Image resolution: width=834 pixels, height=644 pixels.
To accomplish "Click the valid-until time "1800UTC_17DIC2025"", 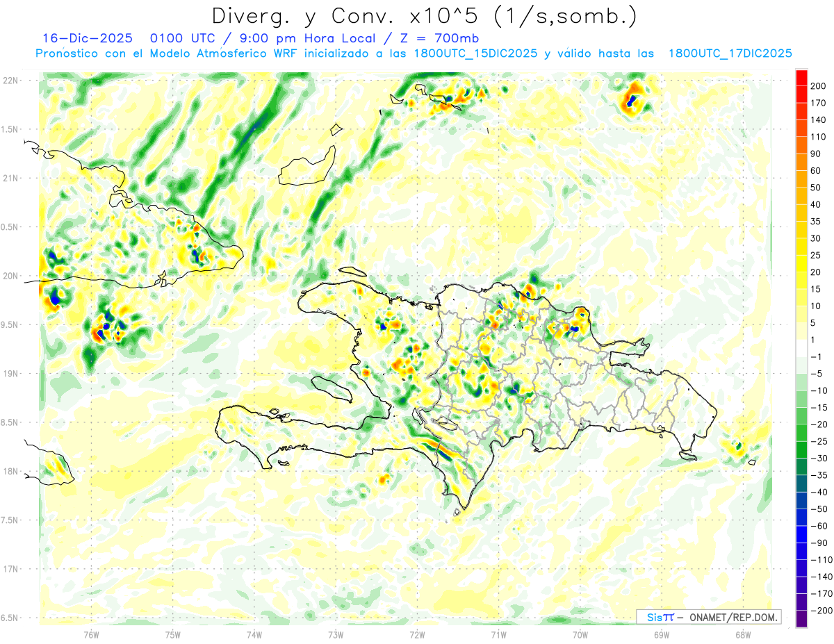I will [730, 53].
